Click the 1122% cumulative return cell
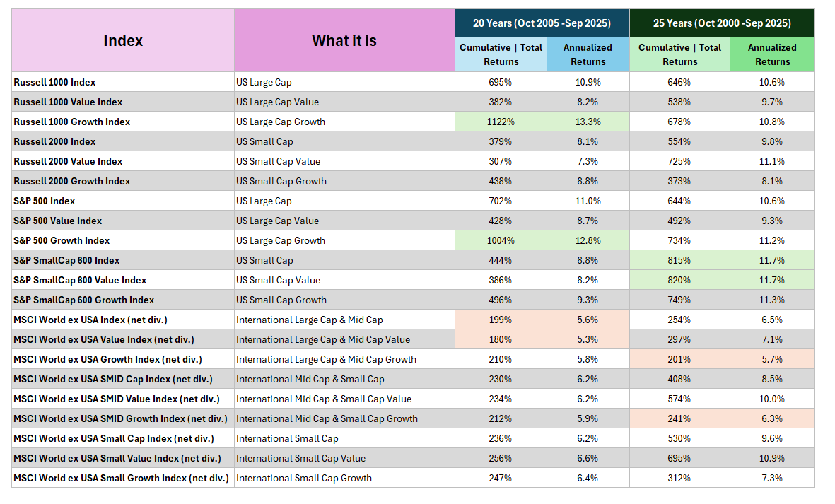This screenshot has width=835, height=504. [x=501, y=122]
